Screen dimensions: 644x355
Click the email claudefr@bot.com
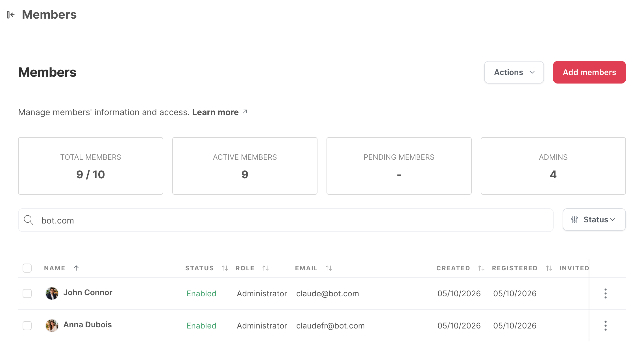click(x=330, y=326)
